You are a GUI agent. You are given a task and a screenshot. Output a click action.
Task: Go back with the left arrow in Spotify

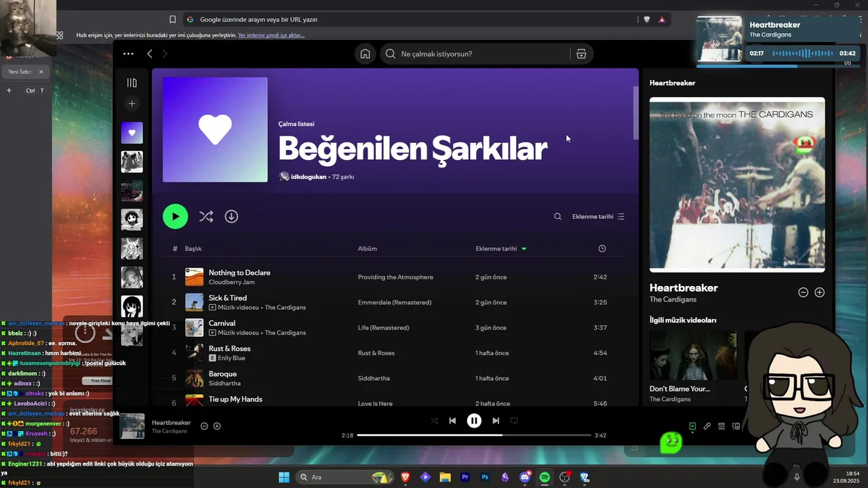click(150, 54)
